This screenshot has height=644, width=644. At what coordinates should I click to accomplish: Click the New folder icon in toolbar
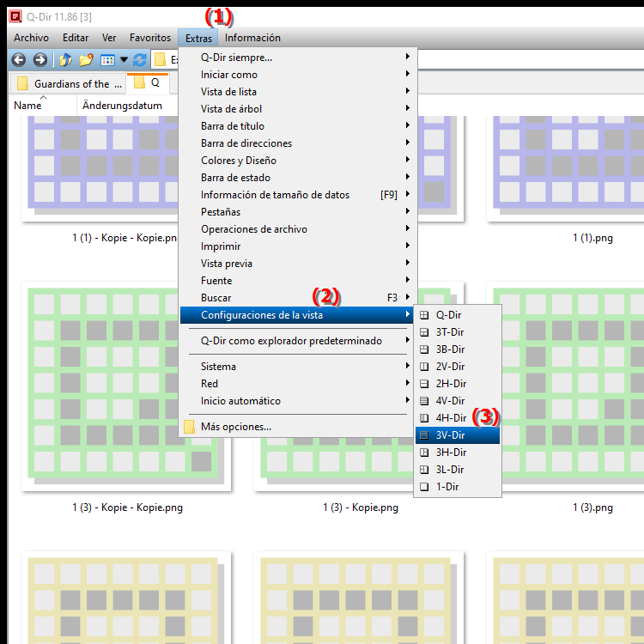click(86, 60)
